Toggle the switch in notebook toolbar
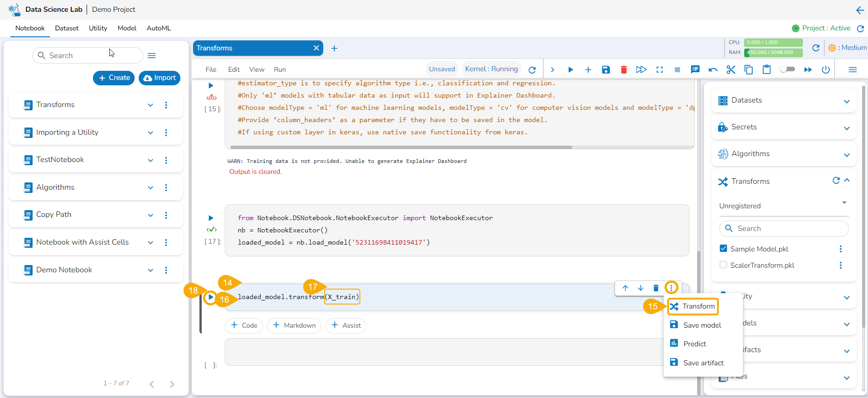Viewport: 868px width, 398px height. pos(787,69)
